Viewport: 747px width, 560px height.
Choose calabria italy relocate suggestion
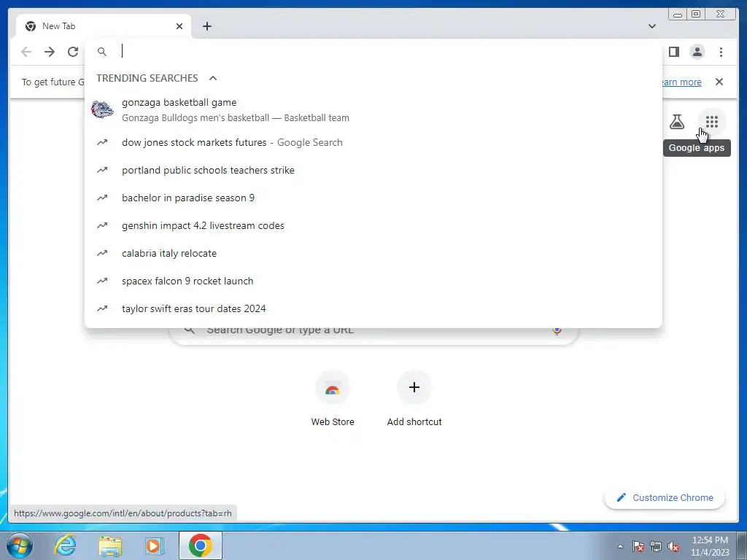(373, 253)
